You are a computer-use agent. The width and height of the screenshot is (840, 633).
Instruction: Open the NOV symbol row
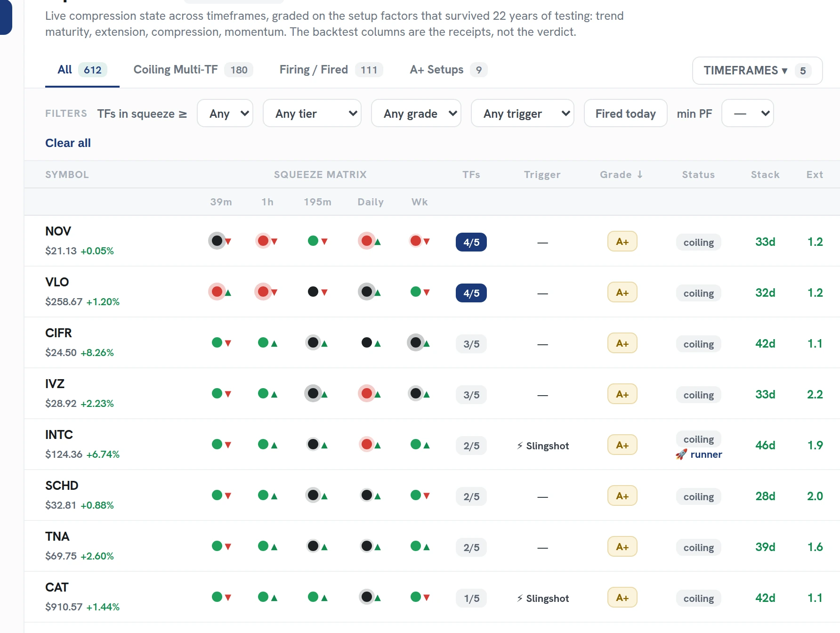click(432, 241)
